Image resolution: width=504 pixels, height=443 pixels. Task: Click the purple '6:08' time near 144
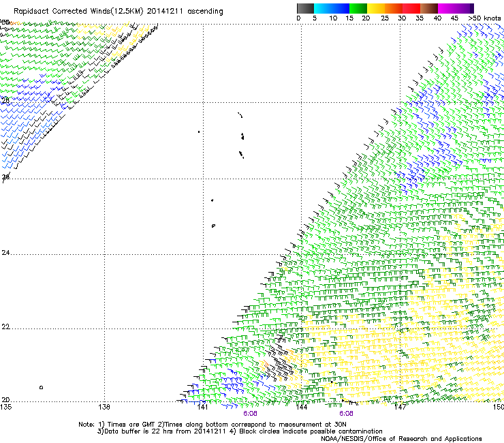346,414
